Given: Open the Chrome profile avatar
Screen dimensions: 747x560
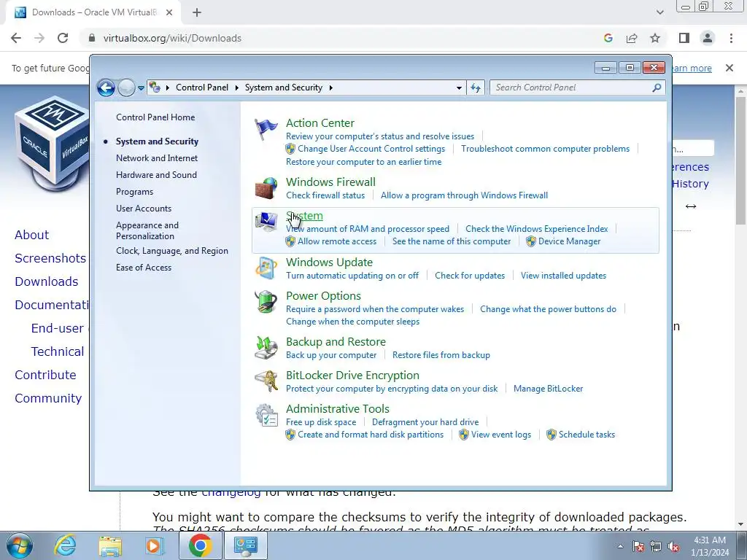Looking at the screenshot, I should tap(708, 38).
